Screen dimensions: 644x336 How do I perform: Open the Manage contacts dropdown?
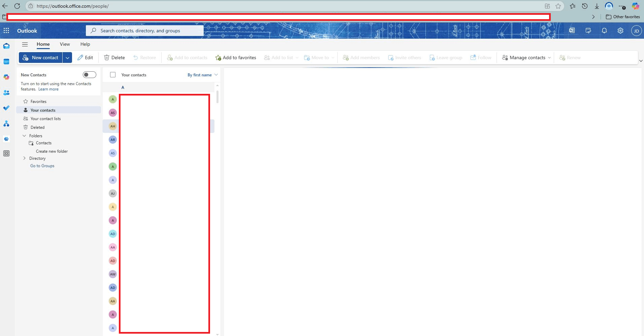(x=527, y=58)
